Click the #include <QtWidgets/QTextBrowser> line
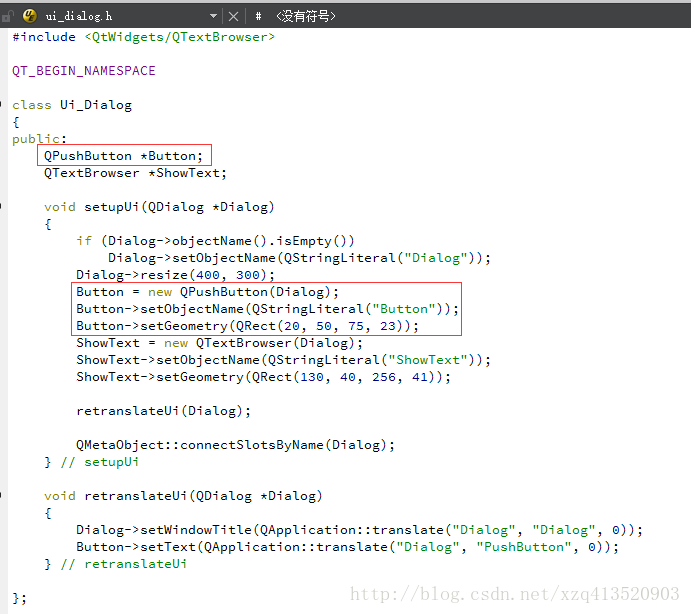Screen dimensions: 691x614 [x=144, y=37]
